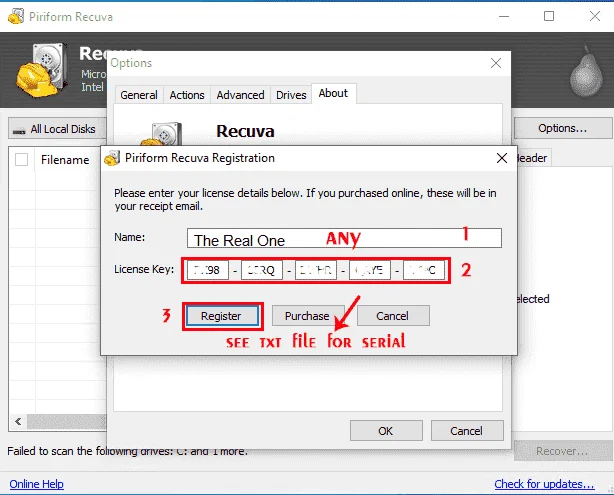Image resolution: width=614 pixels, height=495 pixels.
Task: Click Cancel in the Options dialog
Action: click(x=467, y=431)
